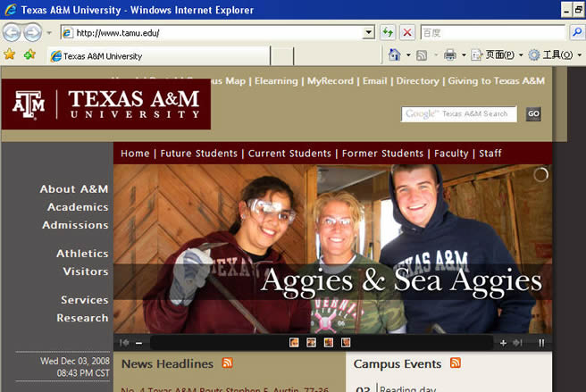Open the Elearning link
586x392 pixels.
pyautogui.click(x=276, y=80)
